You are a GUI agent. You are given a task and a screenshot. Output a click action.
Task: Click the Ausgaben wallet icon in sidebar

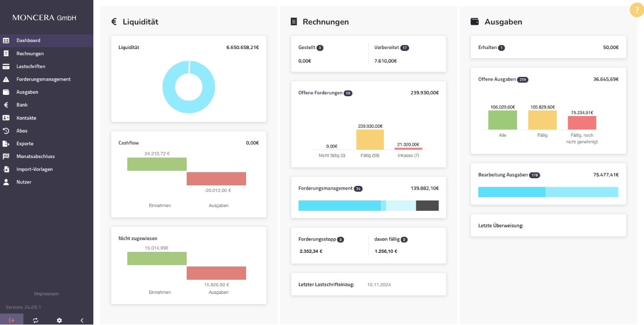point(6,92)
